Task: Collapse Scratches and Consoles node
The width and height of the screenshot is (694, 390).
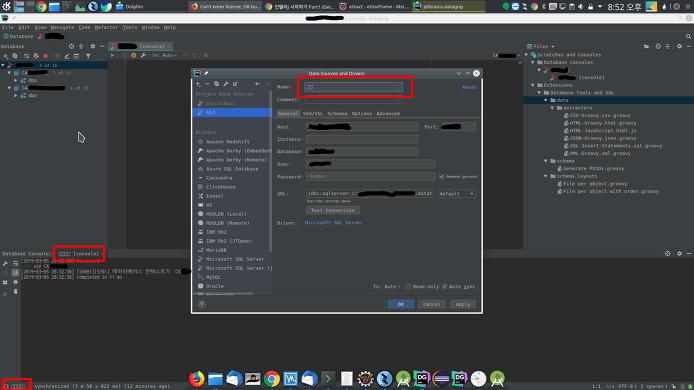Action: point(527,55)
